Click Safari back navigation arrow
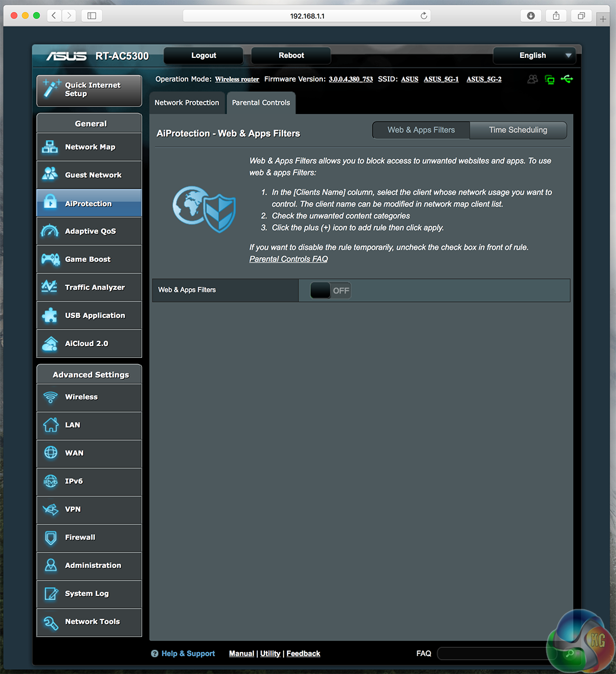Viewport: 616px width, 674px height. tap(54, 16)
